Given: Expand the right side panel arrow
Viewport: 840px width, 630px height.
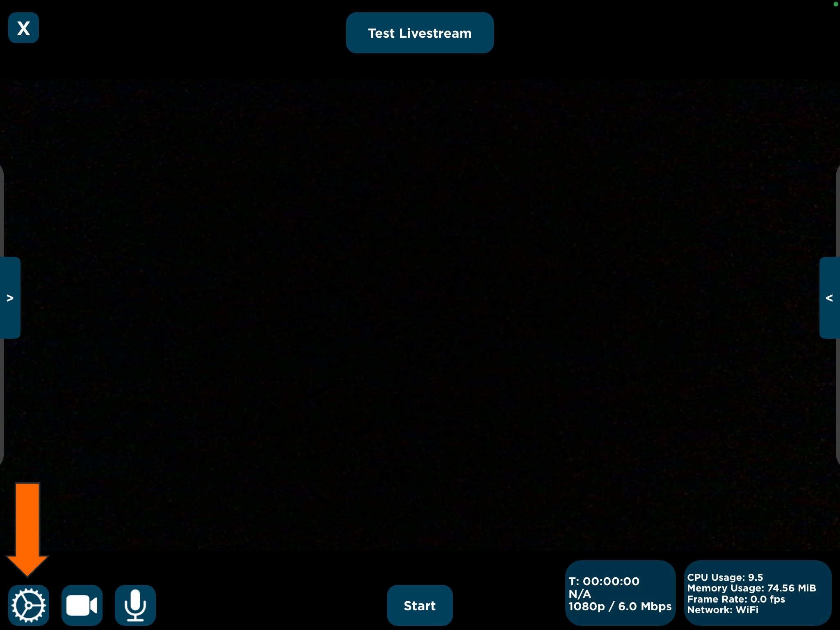Looking at the screenshot, I should tap(830, 298).
